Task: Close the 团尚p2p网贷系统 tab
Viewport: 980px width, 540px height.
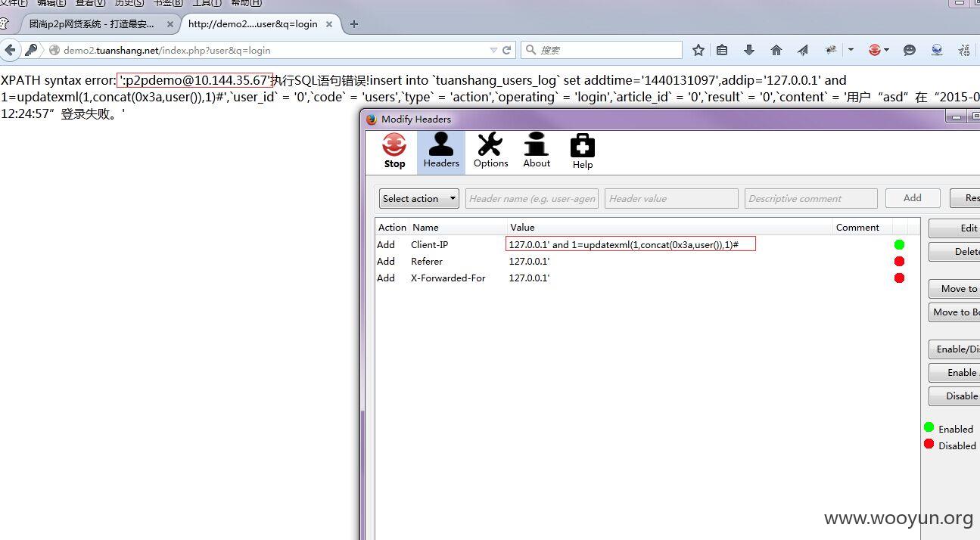Action: (170, 24)
